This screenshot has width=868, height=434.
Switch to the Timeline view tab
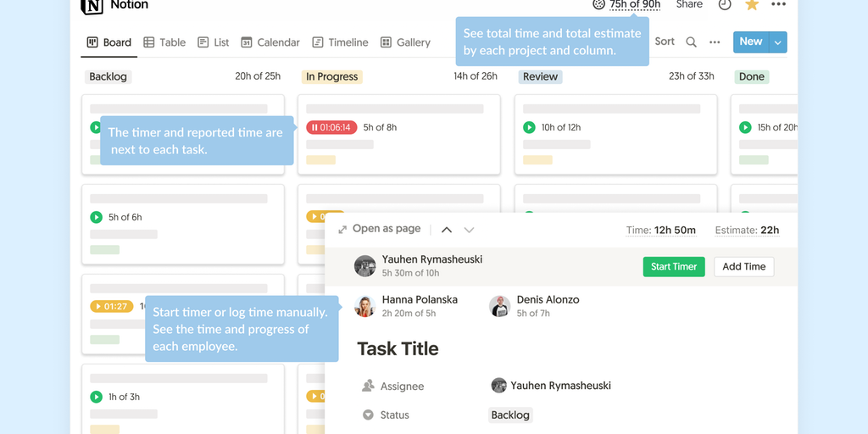pos(340,42)
